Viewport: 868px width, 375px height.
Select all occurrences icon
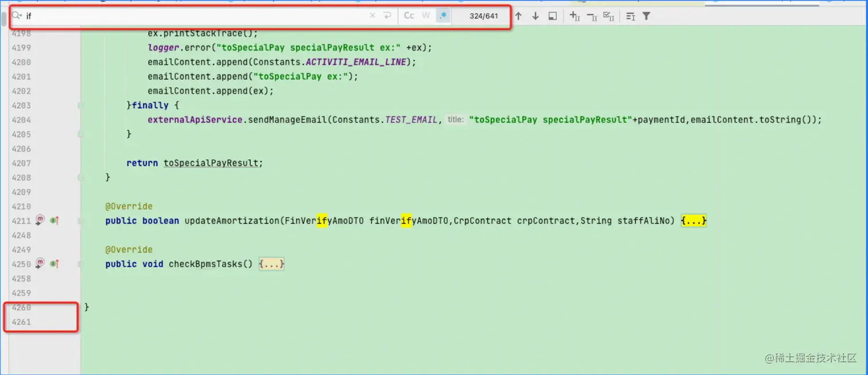[x=609, y=16]
